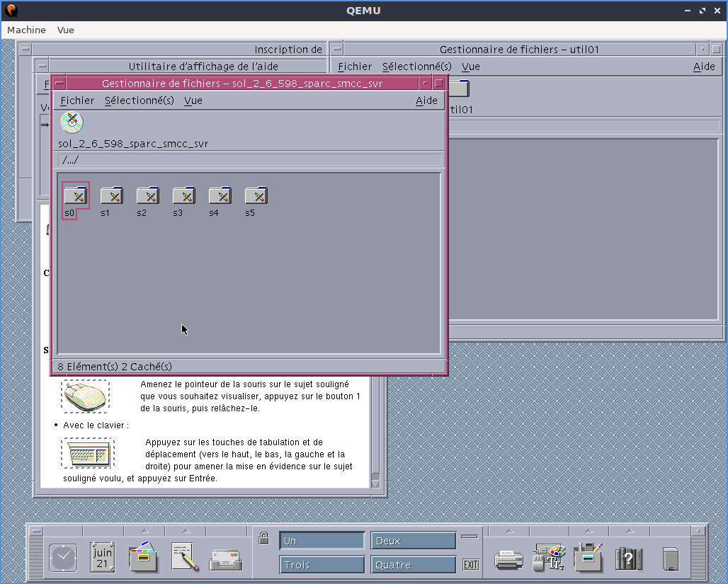Select the s3 folder icon
The width and height of the screenshot is (728, 584).
click(184, 195)
